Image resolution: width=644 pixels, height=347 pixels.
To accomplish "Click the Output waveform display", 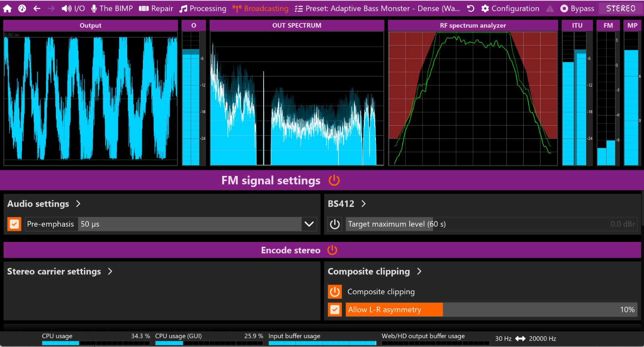I will coord(91,99).
